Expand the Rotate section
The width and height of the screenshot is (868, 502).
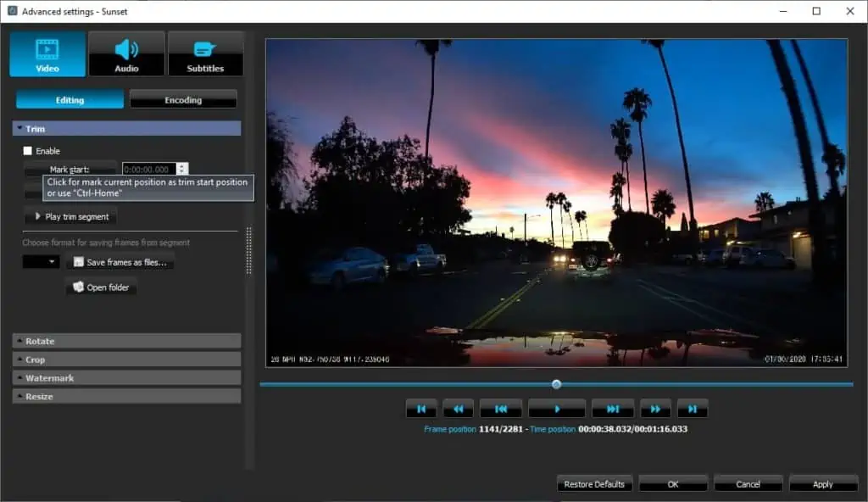tap(127, 341)
